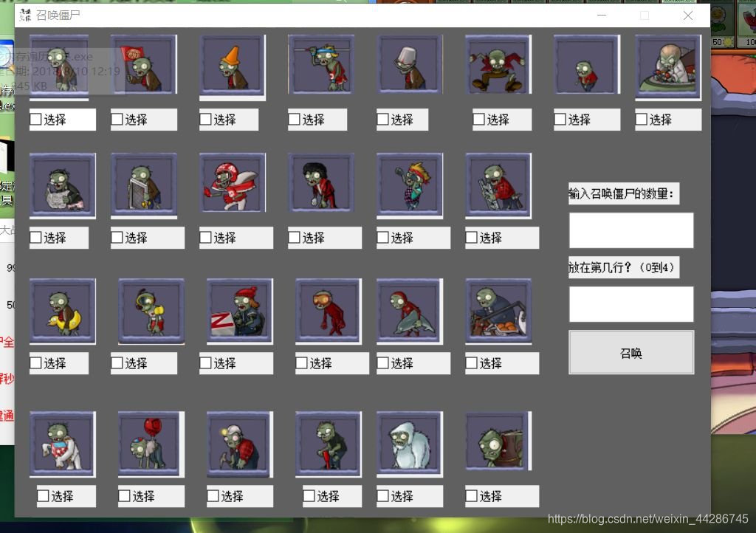Click the Zomboni driver picture
This screenshot has width=756, height=533.
click(x=240, y=310)
